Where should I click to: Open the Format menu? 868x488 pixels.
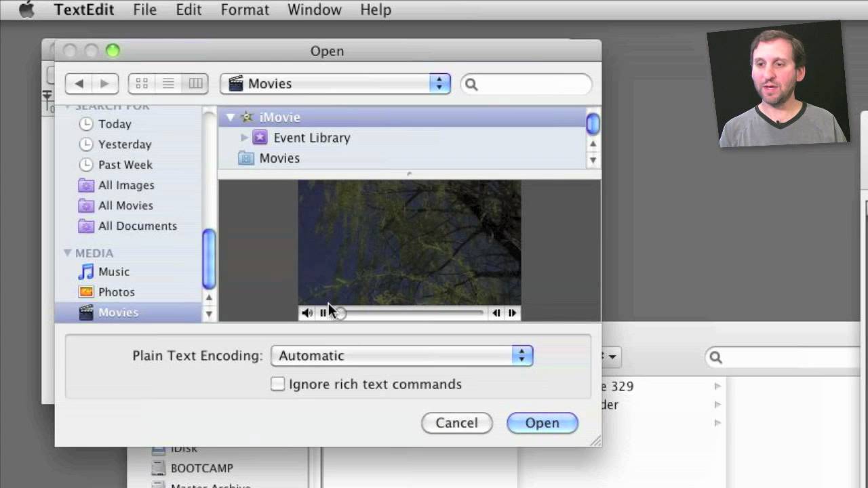(x=245, y=10)
